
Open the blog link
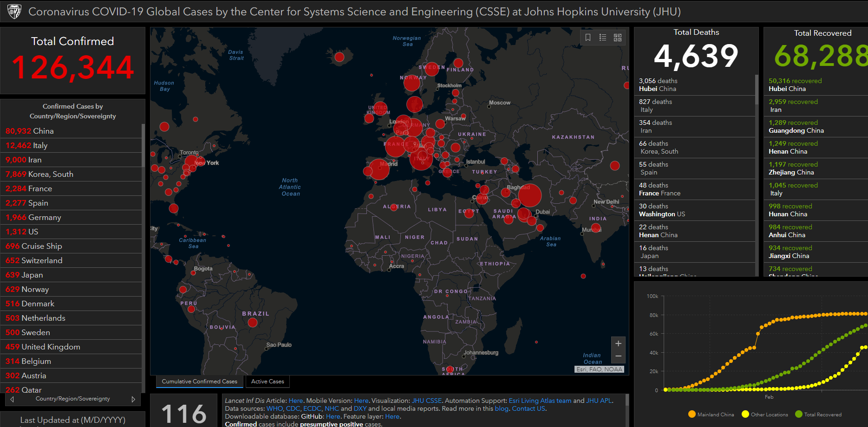click(502, 408)
